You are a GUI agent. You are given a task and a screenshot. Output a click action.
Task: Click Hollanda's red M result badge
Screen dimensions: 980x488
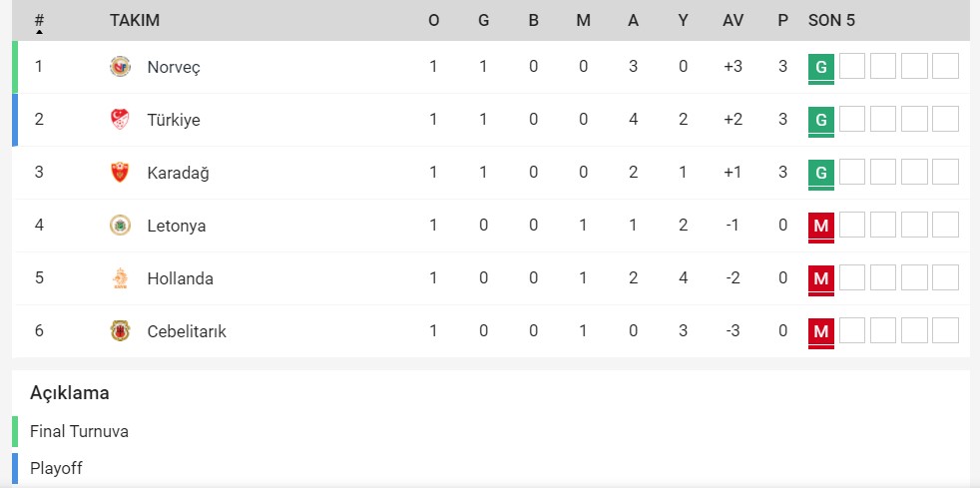pyautogui.click(x=821, y=278)
